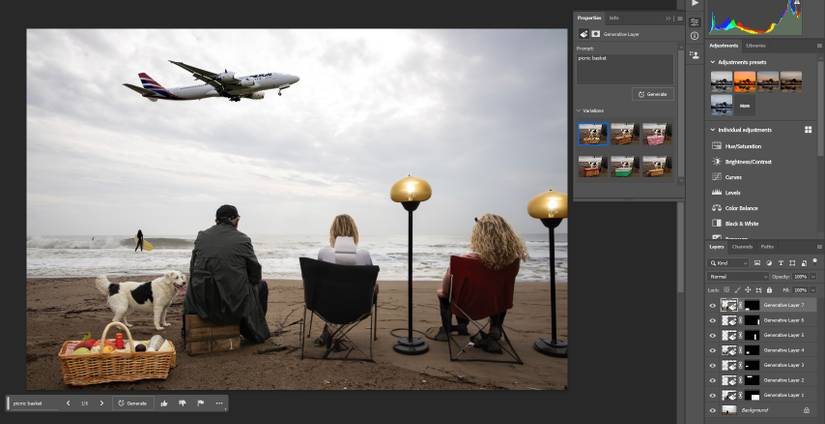
Task: Click the Info icon in the collapsed panel strip
Action: 695,36
